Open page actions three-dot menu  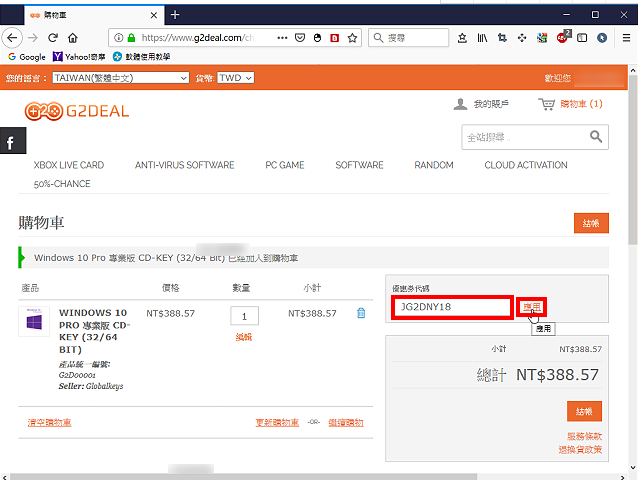coord(282,38)
